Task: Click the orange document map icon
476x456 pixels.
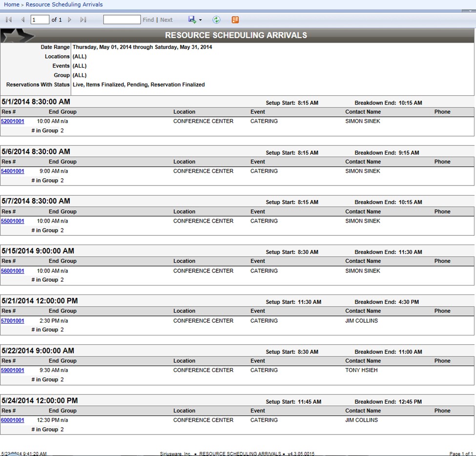Action: (235, 20)
